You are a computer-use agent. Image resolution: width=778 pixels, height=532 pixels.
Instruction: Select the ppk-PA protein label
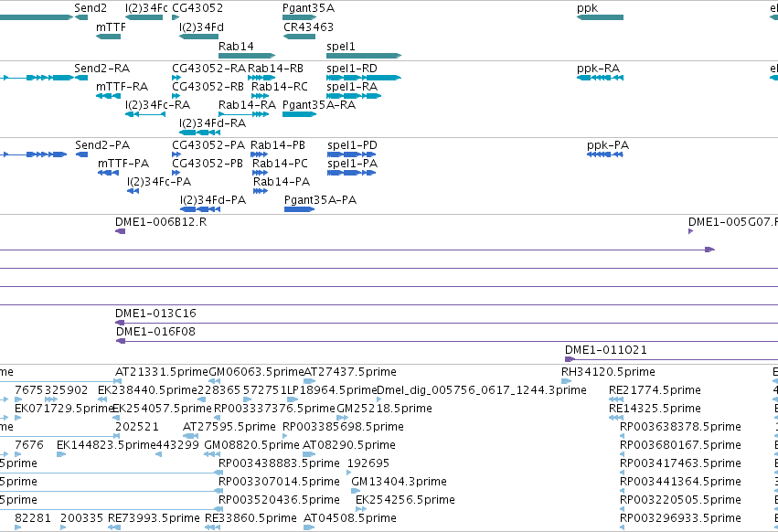coord(608,145)
